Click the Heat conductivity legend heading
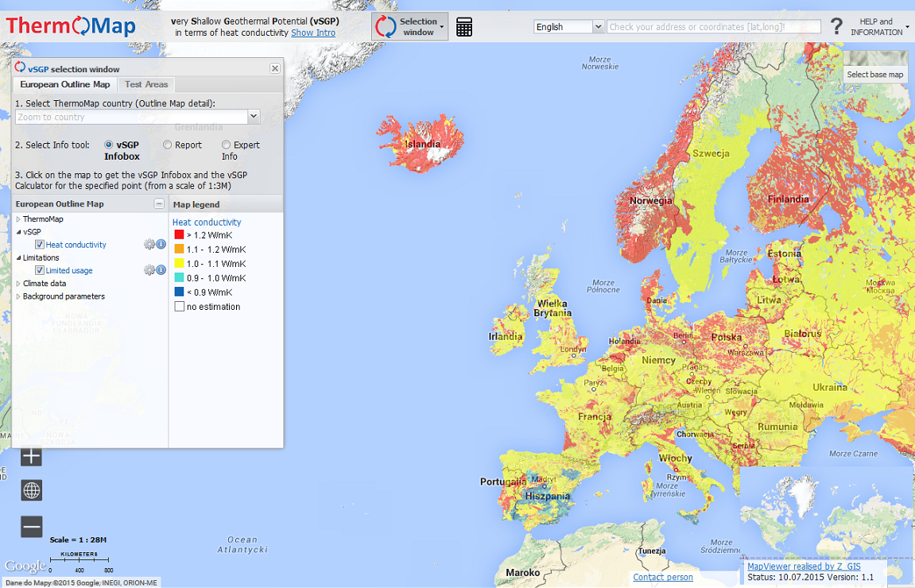 [x=207, y=222]
